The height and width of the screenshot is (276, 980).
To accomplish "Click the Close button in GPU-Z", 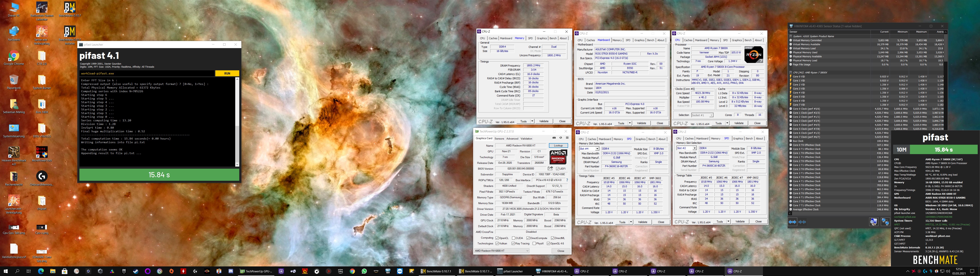I will [x=561, y=251].
